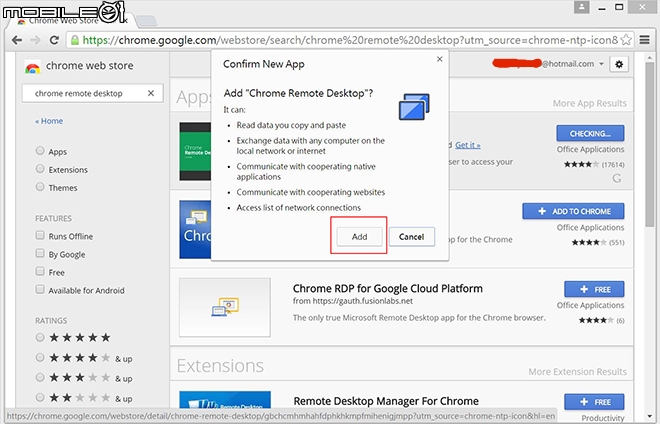Tick the Free feature checkbox

(x=40, y=271)
